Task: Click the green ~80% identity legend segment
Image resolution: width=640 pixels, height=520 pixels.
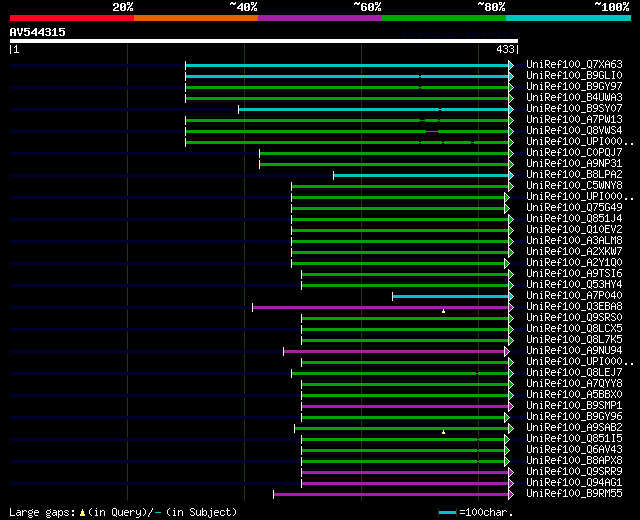Action: coord(444,18)
